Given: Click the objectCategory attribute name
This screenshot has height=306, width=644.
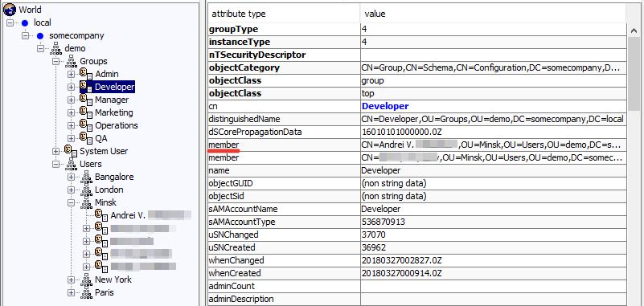Looking at the screenshot, I should [x=244, y=67].
